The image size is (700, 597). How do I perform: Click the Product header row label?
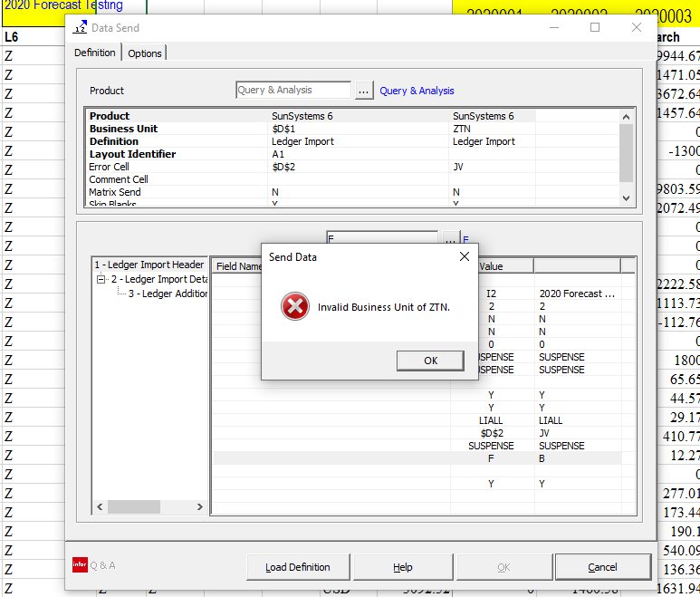[110, 116]
